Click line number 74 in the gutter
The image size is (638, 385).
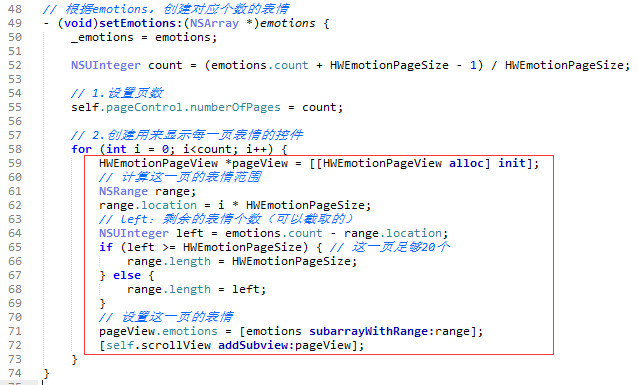(15, 373)
